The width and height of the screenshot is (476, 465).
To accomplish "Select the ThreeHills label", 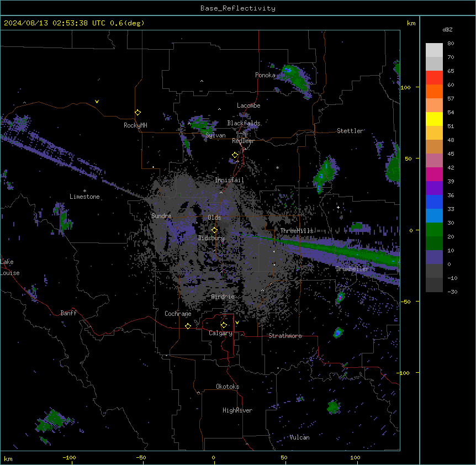I will coord(297,231).
